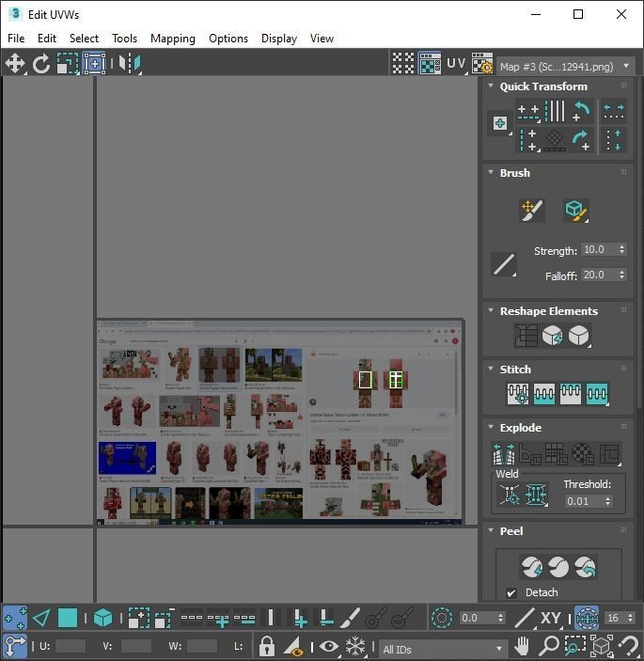
Task: Click Align Horizontally to Pivot icon
Action: (528, 112)
